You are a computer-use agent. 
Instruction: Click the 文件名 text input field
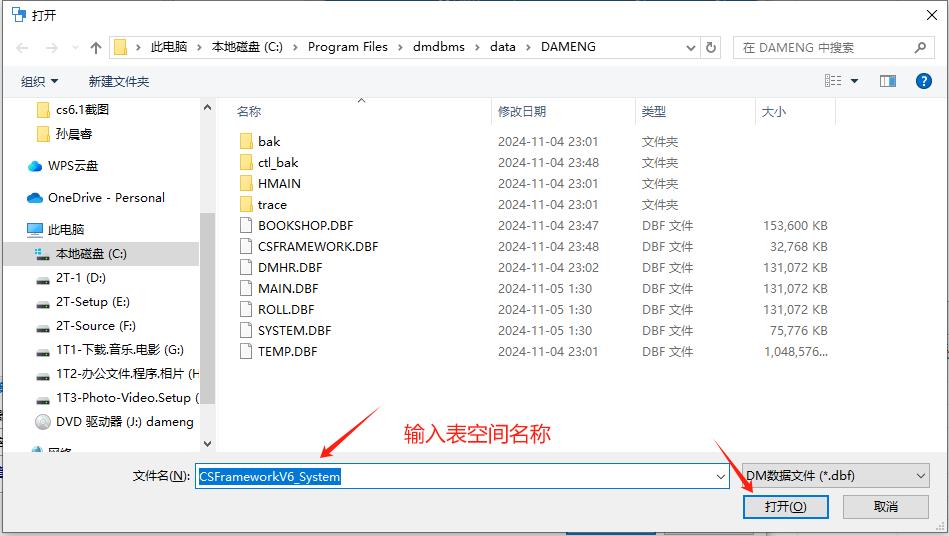460,477
